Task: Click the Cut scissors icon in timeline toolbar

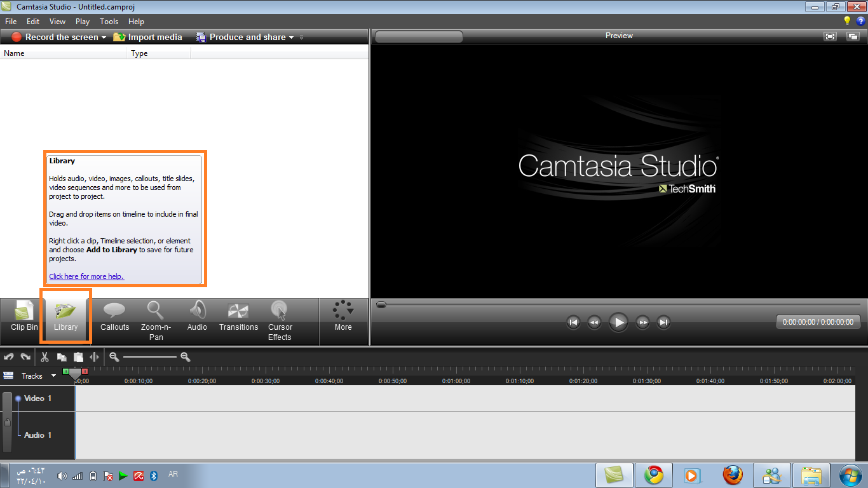Action: [44, 357]
